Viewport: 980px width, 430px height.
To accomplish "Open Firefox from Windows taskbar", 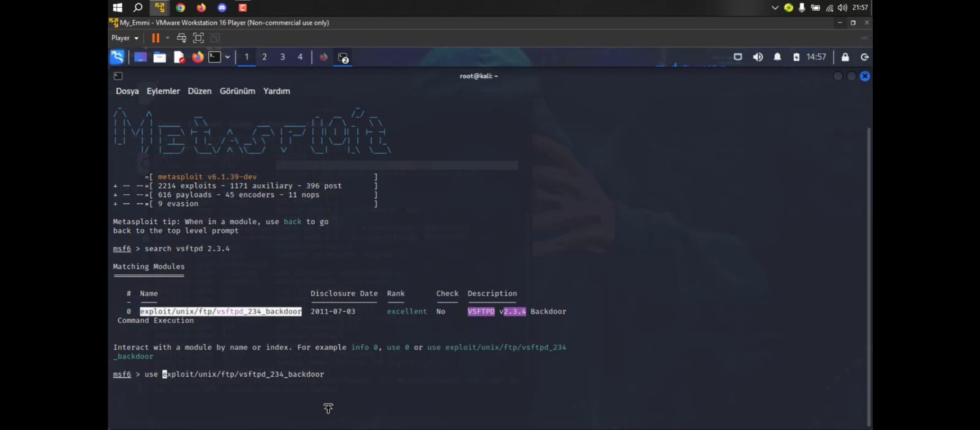I will point(201,7).
